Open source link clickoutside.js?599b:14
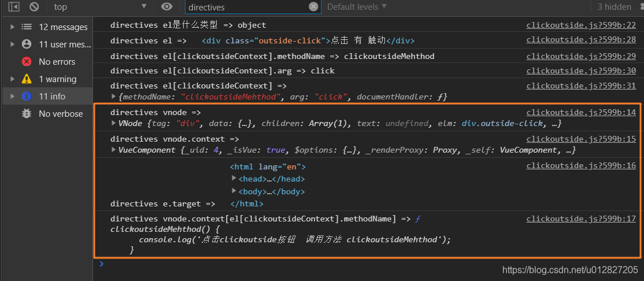The height and width of the screenshot is (281, 644). coord(581,112)
